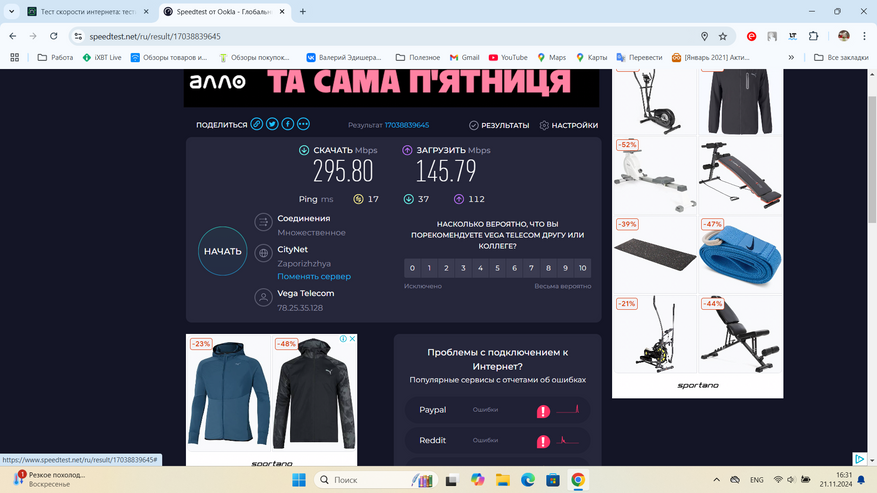Bookmark this page with star icon
877x493 pixels.
pos(723,36)
